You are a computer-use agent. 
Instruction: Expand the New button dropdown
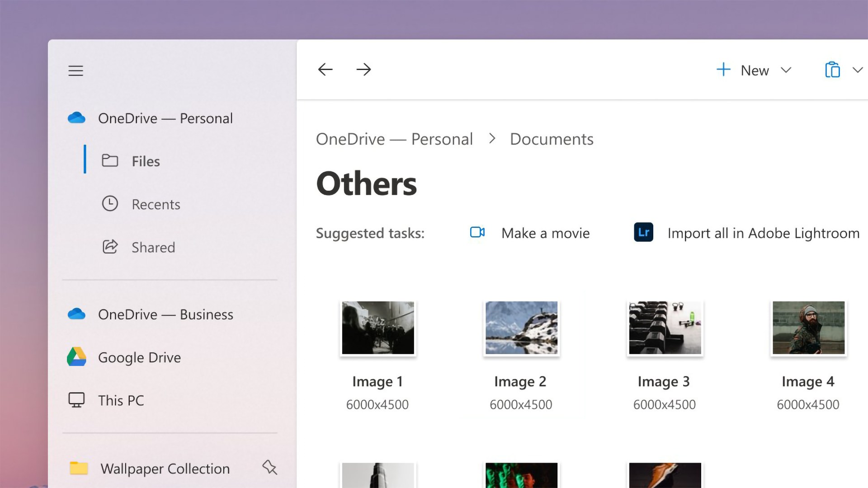point(787,70)
